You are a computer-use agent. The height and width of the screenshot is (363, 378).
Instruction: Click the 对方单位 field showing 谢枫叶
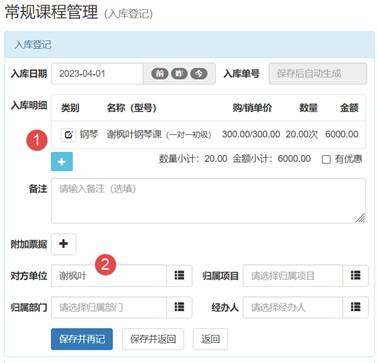[109, 276]
